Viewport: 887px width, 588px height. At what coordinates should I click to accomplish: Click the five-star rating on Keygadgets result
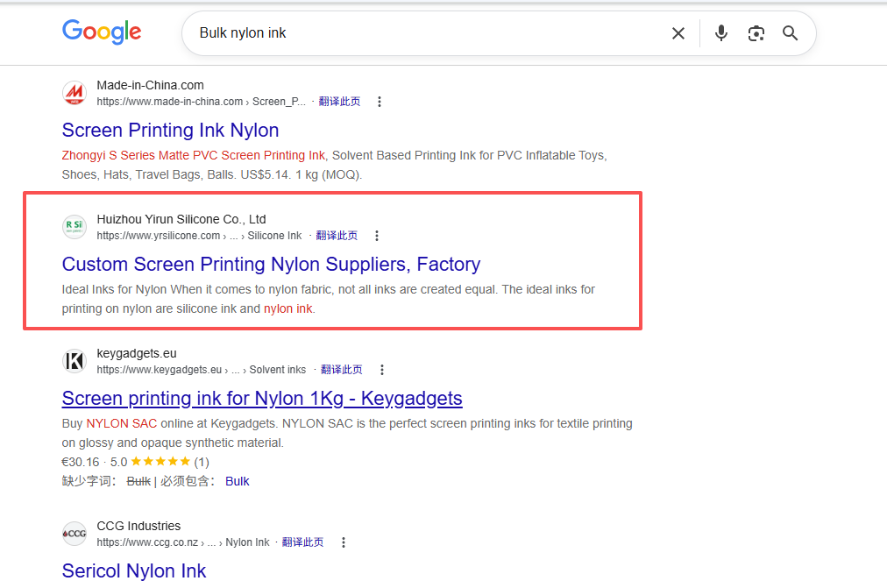tap(160, 461)
